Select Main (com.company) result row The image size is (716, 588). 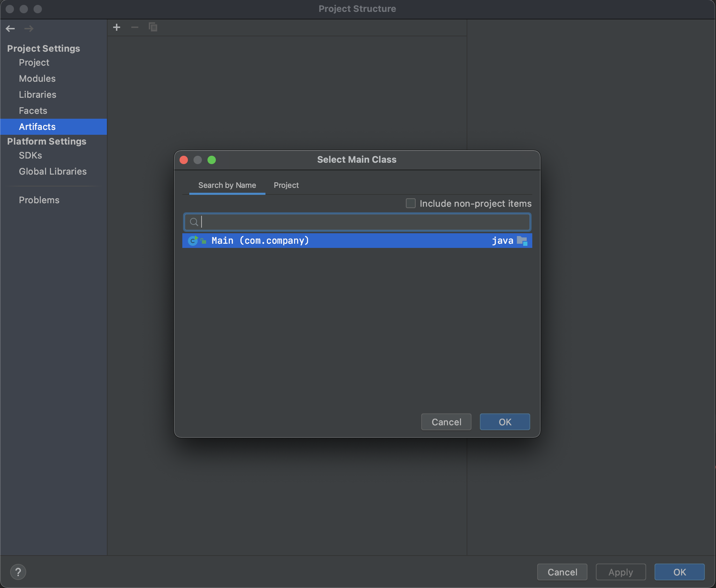click(349, 241)
